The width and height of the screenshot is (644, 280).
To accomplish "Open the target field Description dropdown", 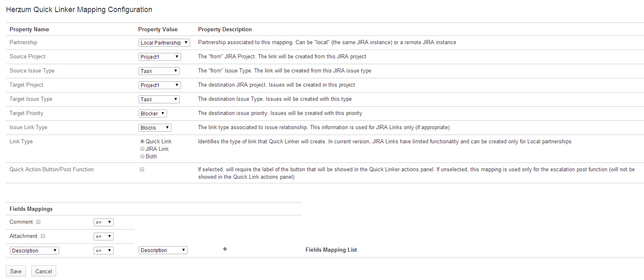I will tap(163, 250).
